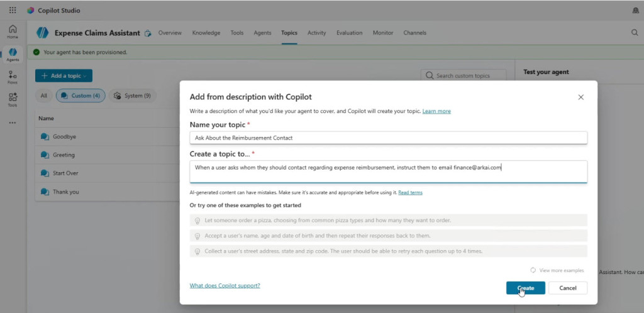
Task: Select the Custom (4) filter pill
Action: coord(80,96)
